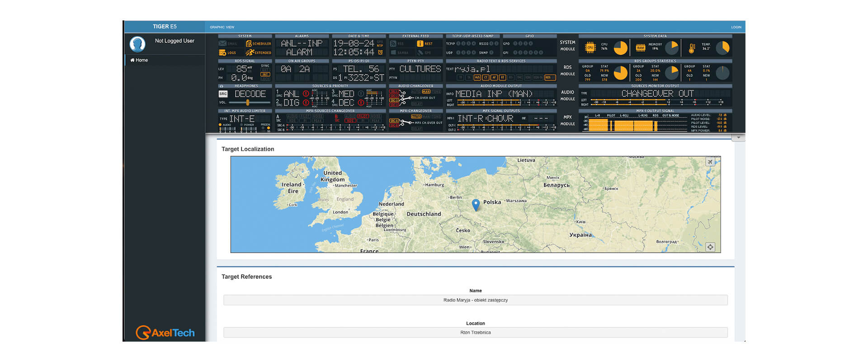Viewport: 868px width, 362px height.
Task: Click the alarm clock icon beside the time
Action: pos(380,52)
